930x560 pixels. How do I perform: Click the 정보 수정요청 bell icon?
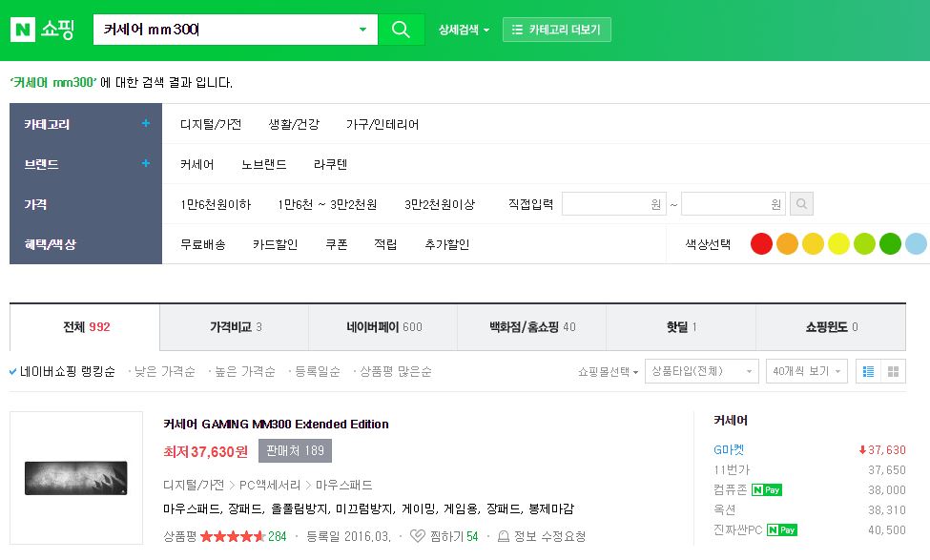click(503, 536)
